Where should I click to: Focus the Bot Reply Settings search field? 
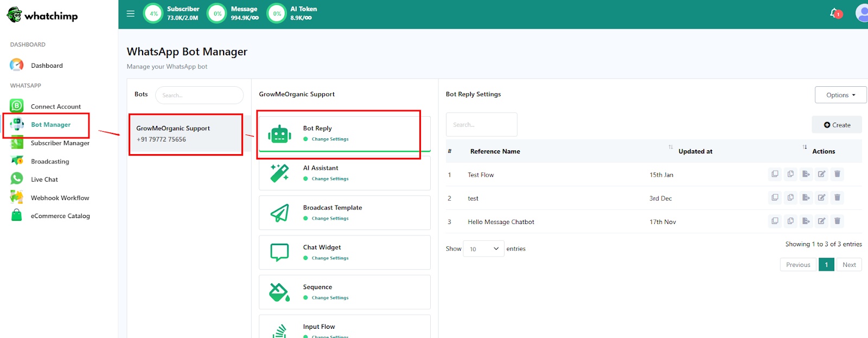pos(481,125)
